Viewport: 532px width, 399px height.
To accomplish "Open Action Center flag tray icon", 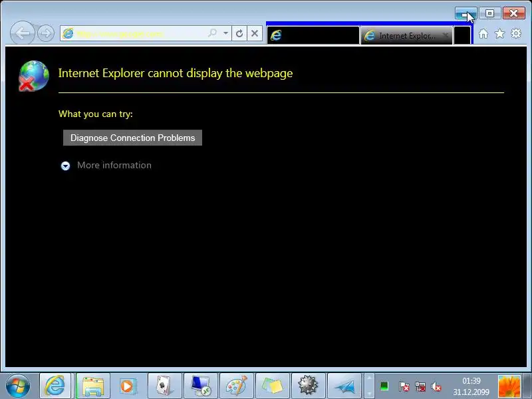I will tap(404, 386).
